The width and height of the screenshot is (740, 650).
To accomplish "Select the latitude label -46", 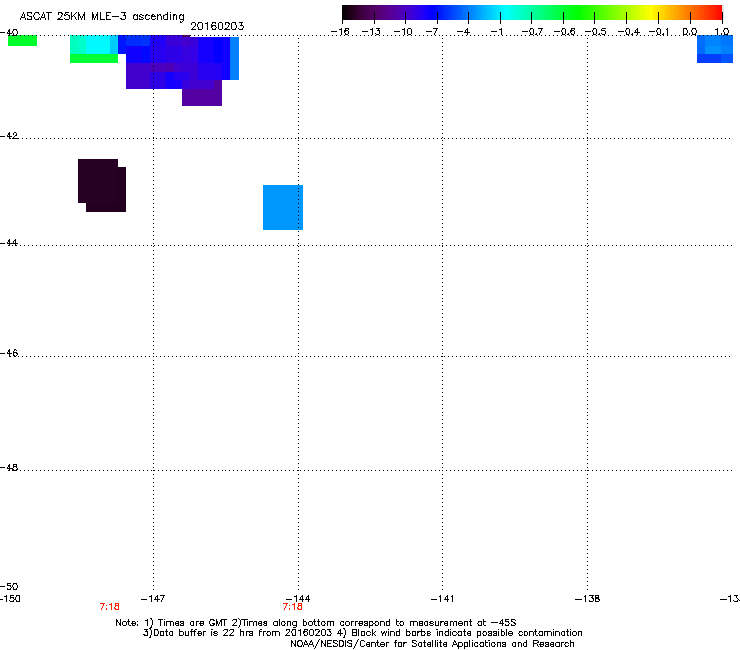I will point(9,353).
